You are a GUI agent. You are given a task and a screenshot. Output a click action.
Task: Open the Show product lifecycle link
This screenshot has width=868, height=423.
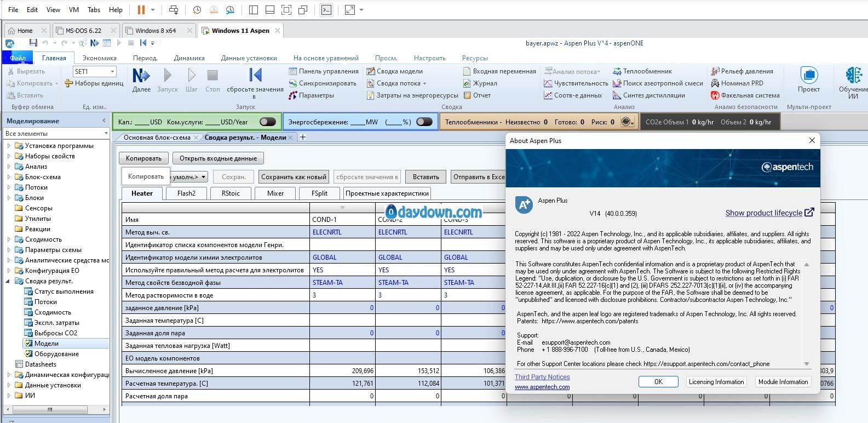point(769,213)
